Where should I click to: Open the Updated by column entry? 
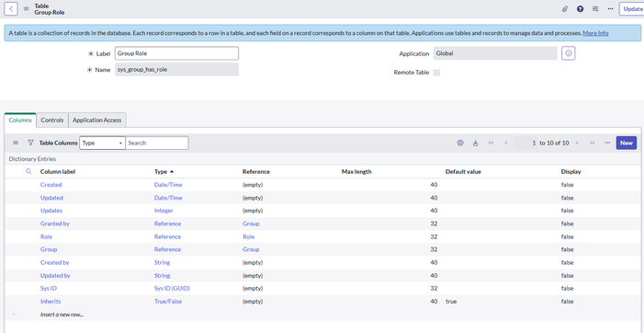click(55, 275)
